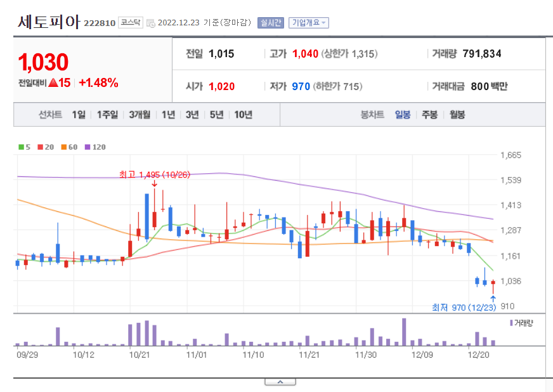553x392 pixels.
Task: Collapse the chart with the bottom up-arrow handle
Action: [x=280, y=382]
